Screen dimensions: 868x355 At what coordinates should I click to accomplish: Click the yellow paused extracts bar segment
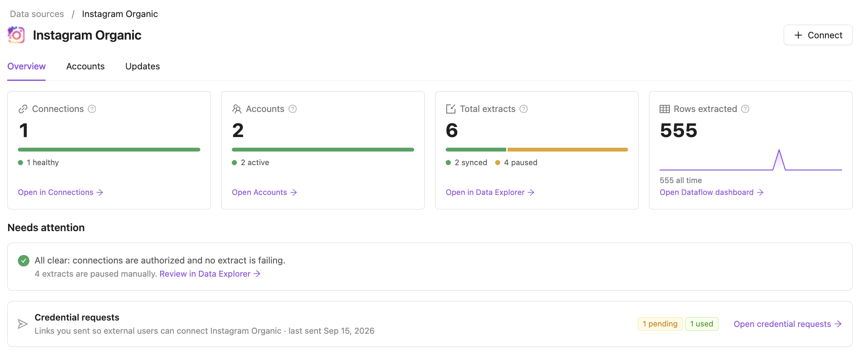pos(568,150)
